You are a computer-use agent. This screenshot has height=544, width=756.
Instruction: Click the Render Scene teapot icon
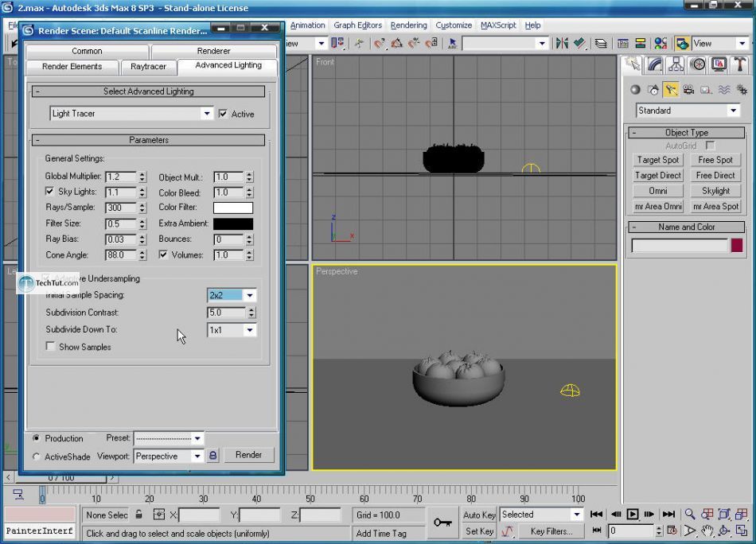682,44
